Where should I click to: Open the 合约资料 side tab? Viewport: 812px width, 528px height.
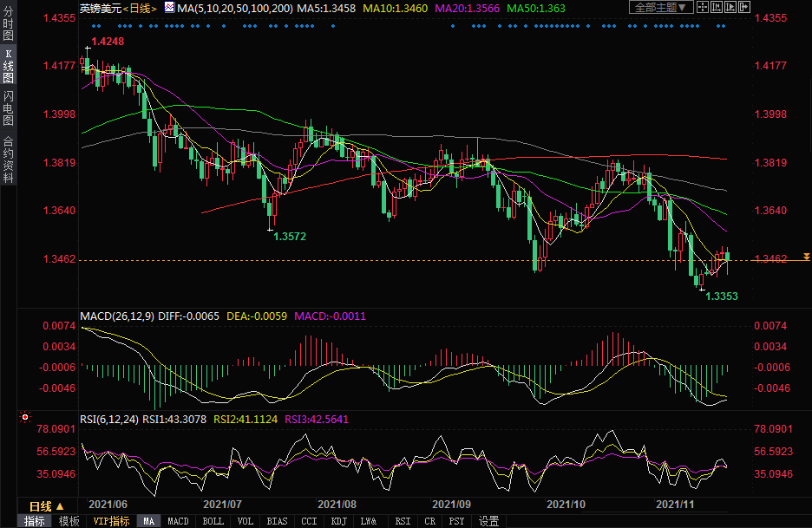coord(8,160)
